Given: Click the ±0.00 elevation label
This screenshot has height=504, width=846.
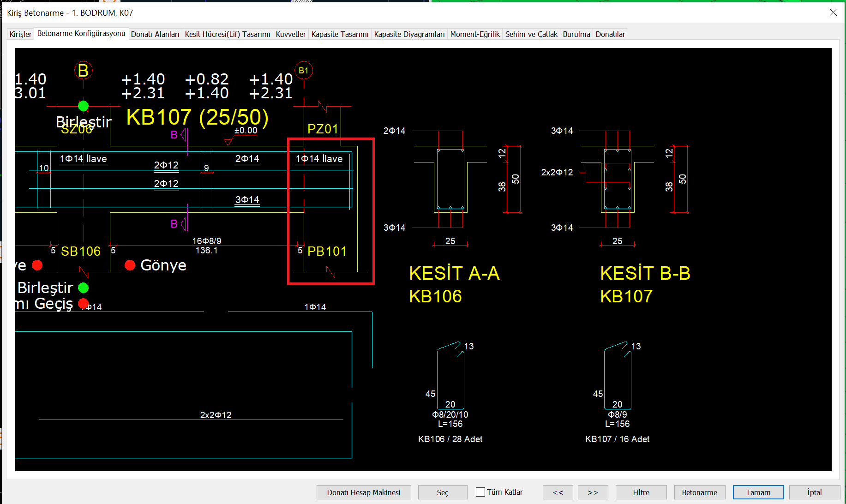Looking at the screenshot, I should [246, 131].
